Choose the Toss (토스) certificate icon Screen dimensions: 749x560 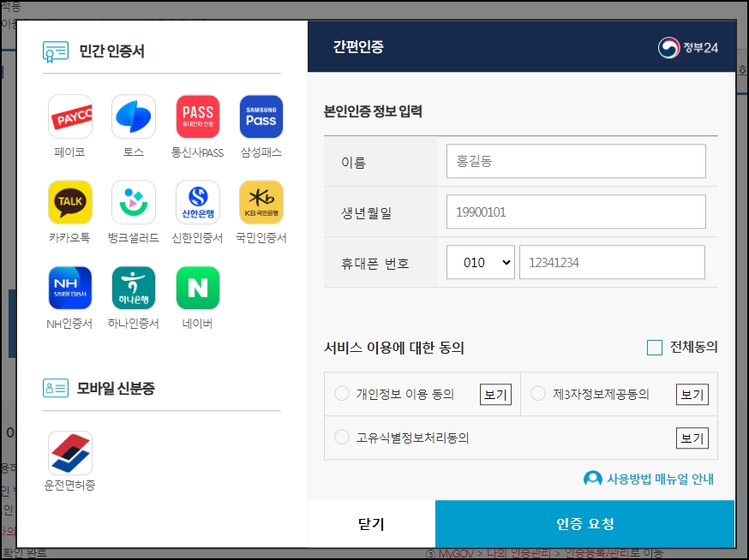coord(134,116)
